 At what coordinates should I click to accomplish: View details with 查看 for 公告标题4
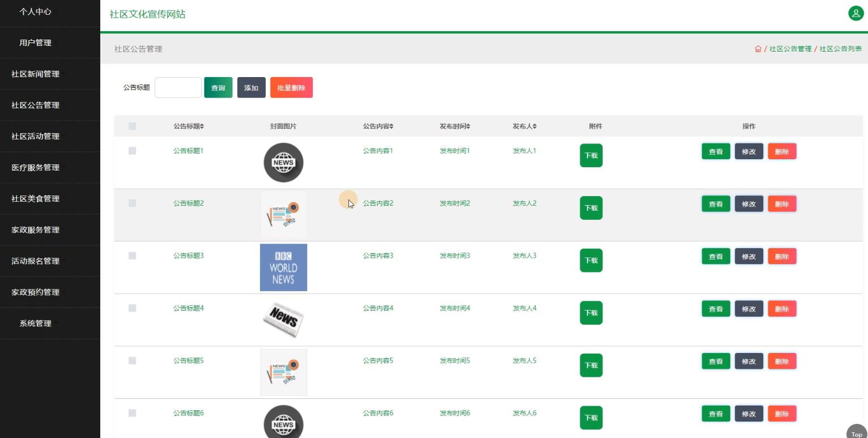(x=716, y=309)
